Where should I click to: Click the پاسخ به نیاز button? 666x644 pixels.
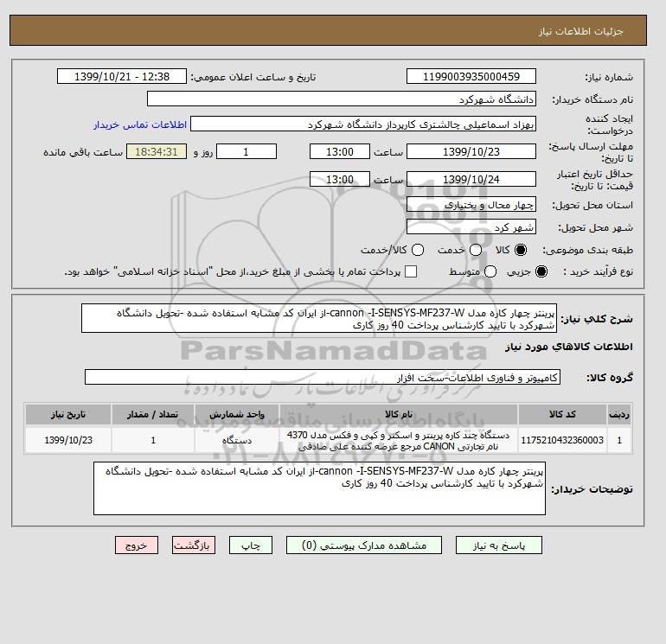pyautogui.click(x=499, y=545)
